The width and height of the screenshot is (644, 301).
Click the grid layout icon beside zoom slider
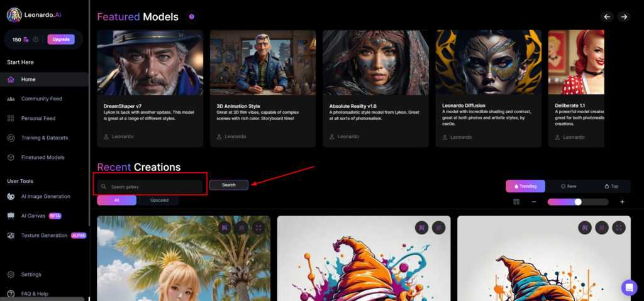point(516,202)
